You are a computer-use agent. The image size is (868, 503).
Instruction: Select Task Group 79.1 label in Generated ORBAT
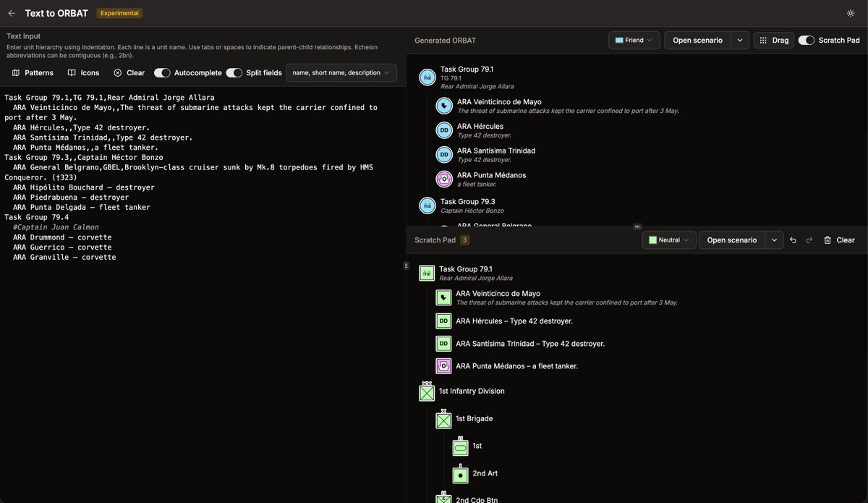[467, 69]
